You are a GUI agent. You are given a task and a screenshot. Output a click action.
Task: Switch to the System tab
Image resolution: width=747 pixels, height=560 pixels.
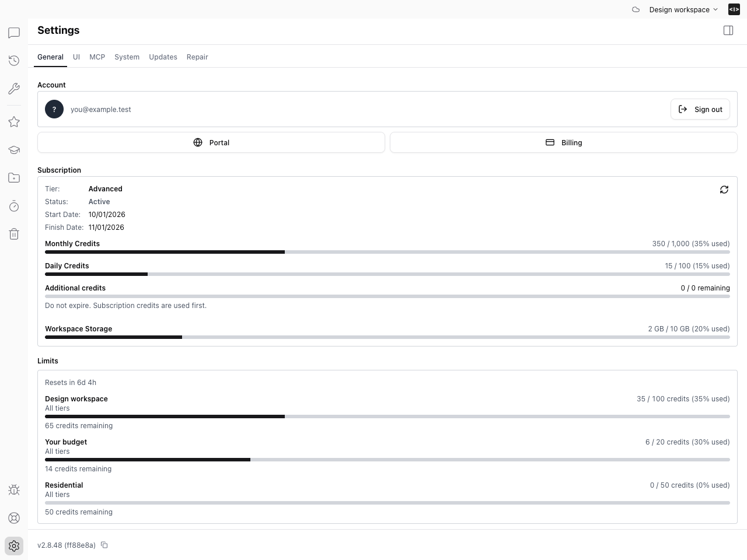click(x=127, y=57)
